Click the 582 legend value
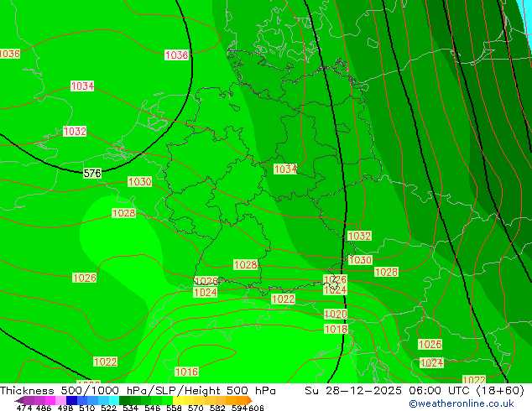This screenshot has height=411, width=532. tap(217, 408)
